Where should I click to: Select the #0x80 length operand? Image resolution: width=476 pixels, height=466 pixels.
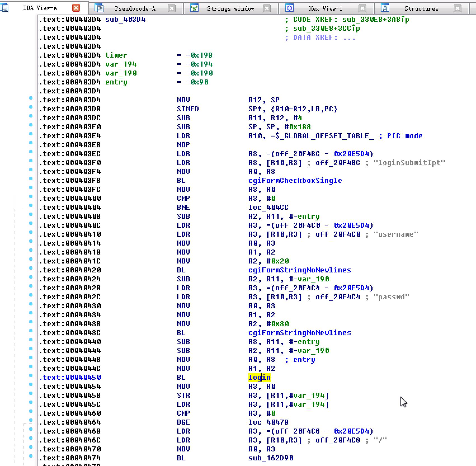click(x=277, y=324)
